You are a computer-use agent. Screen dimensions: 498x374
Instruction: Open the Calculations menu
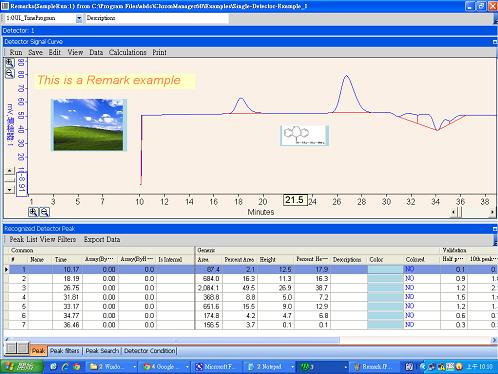pos(127,52)
